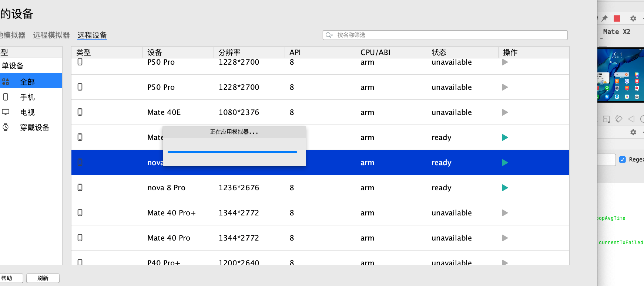Viewport: 644px width, 286px height.
Task: Select Mate 40 Pro device name
Action: (x=169, y=238)
